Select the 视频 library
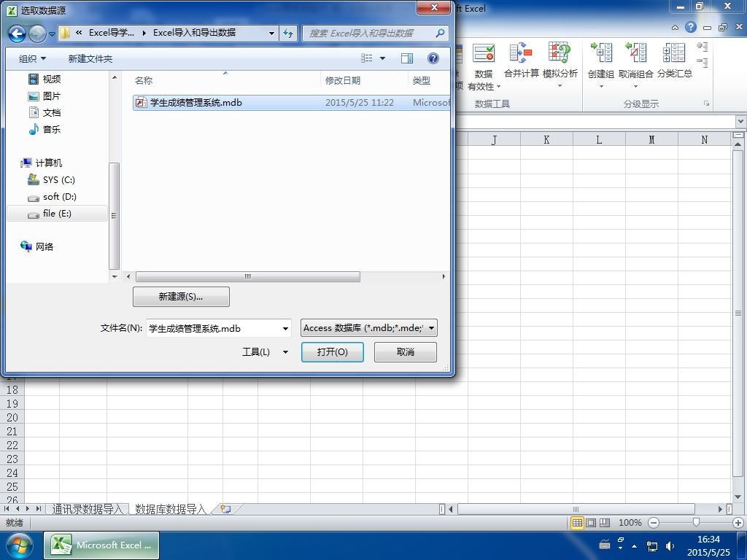747x560 pixels. point(44,79)
